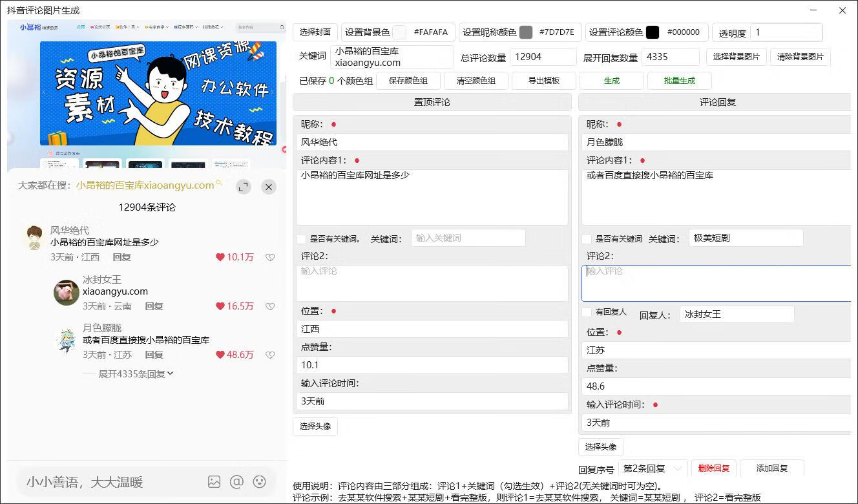Click the heart outline beside 48.6万 likes

point(270,355)
